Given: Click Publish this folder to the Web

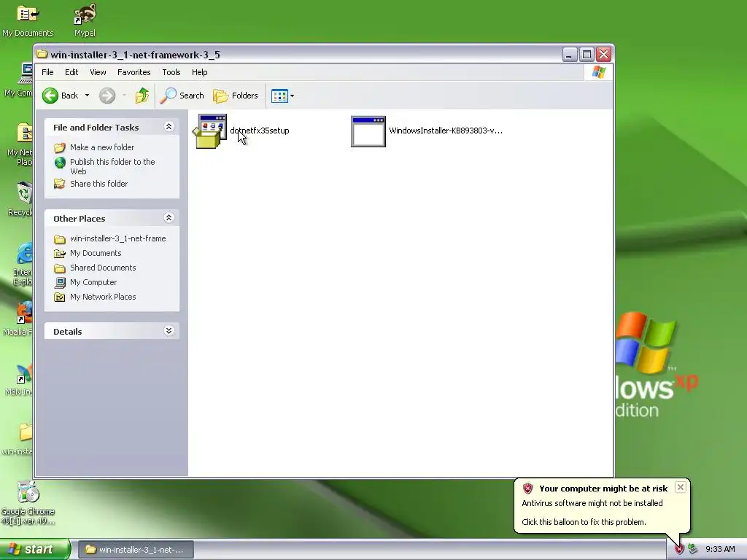Looking at the screenshot, I should (112, 167).
